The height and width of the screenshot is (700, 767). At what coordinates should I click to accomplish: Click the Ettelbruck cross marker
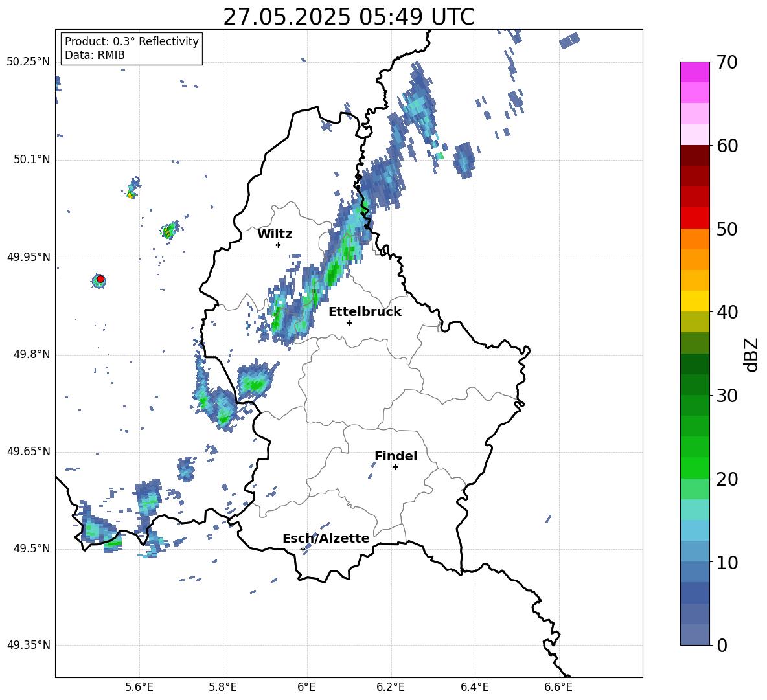tap(349, 322)
